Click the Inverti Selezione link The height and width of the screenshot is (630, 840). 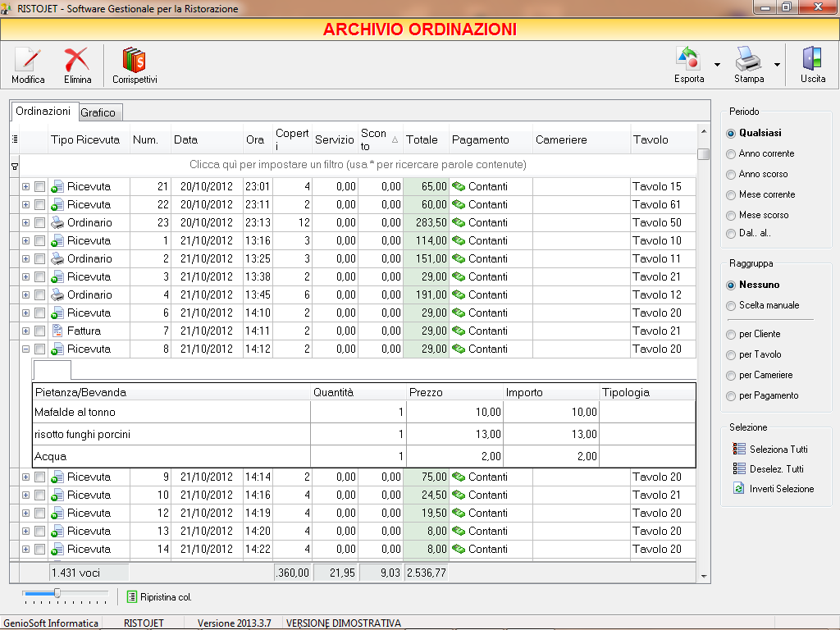click(782, 489)
